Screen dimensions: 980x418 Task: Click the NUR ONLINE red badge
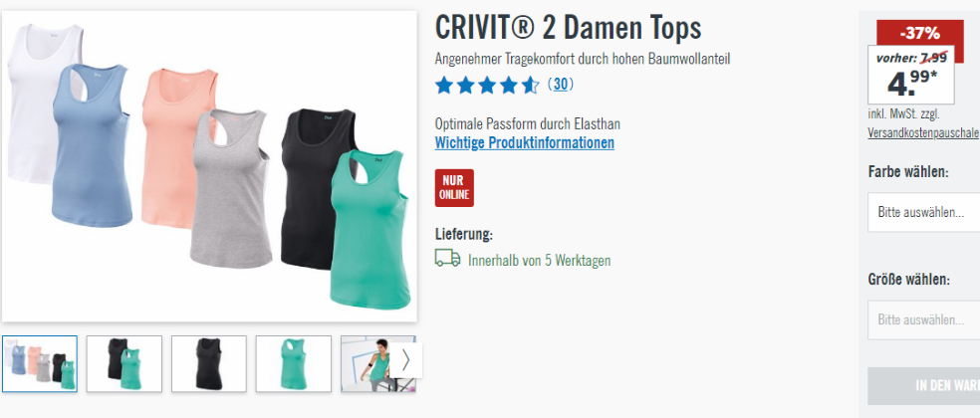pyautogui.click(x=454, y=187)
